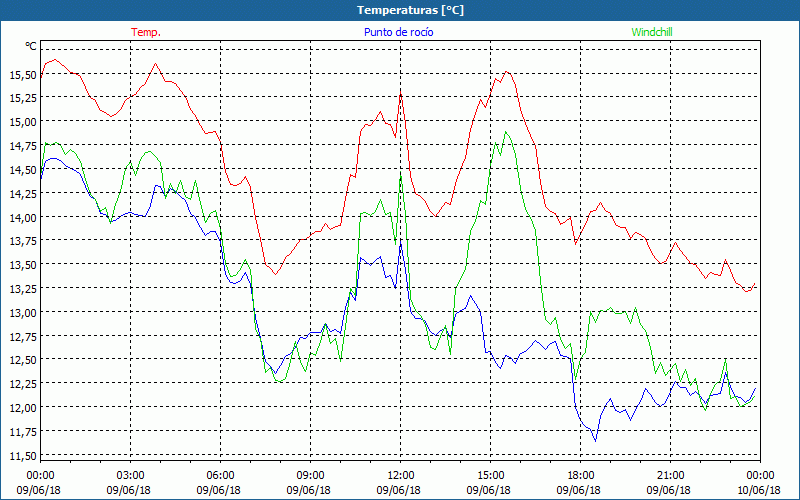Viewport: 800px width, 500px height.
Task: Click the 13,75 y-axis value
Action: 23,241
